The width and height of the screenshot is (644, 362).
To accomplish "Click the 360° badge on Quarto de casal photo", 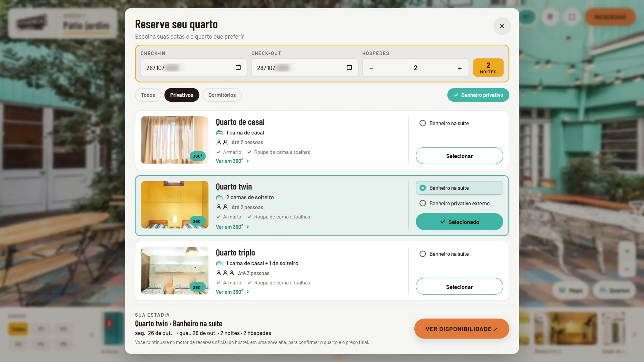I will pos(197,156).
